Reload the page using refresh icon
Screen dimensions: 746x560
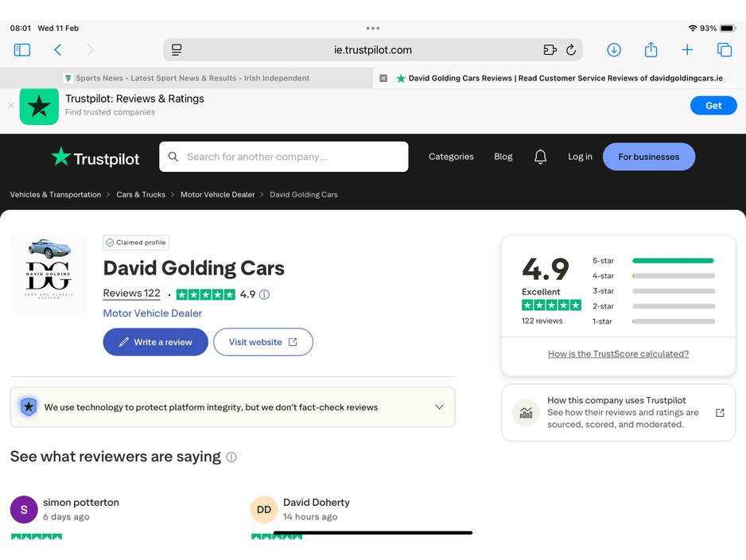(x=571, y=50)
